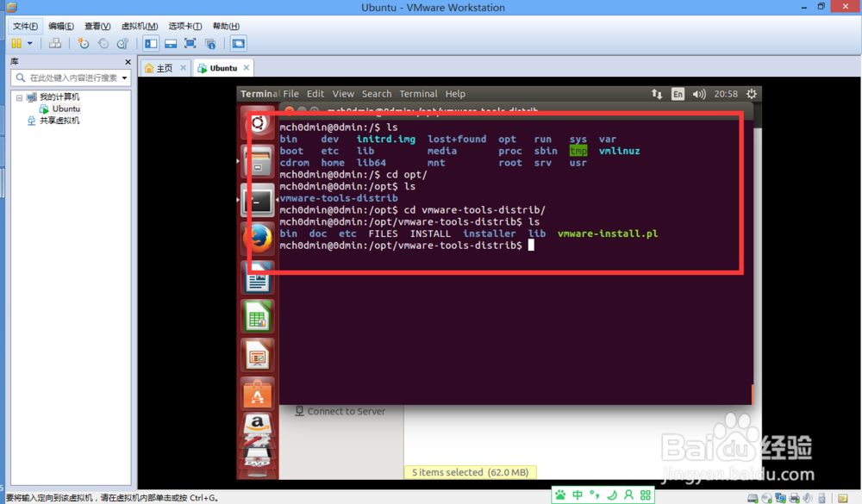The width and height of the screenshot is (862, 504).
Task: Close the Ubuntu tab
Action: (x=247, y=67)
